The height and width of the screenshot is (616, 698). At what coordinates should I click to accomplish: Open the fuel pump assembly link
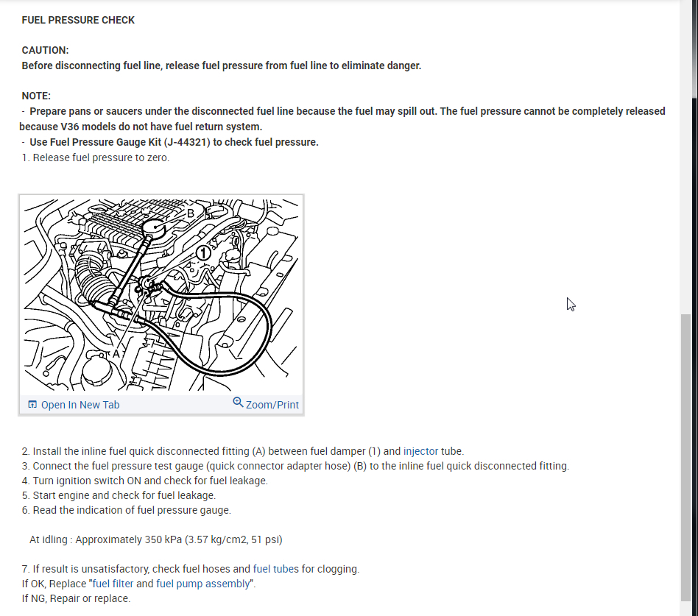[203, 584]
